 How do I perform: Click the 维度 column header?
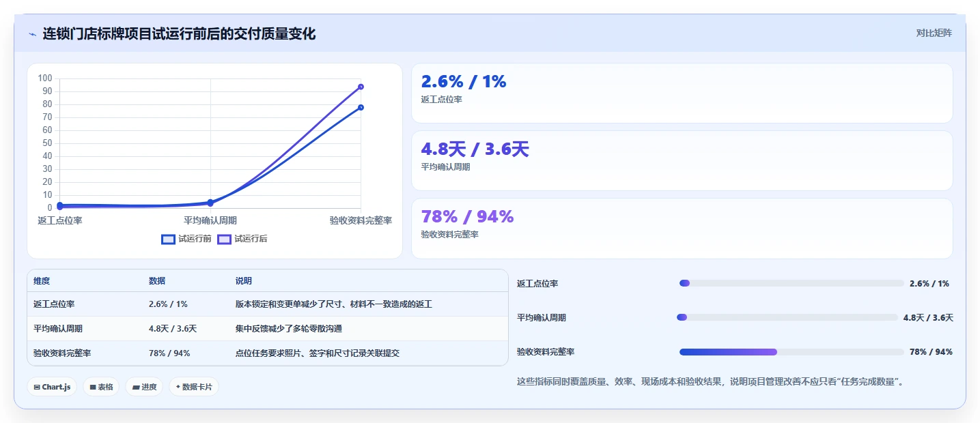click(42, 281)
